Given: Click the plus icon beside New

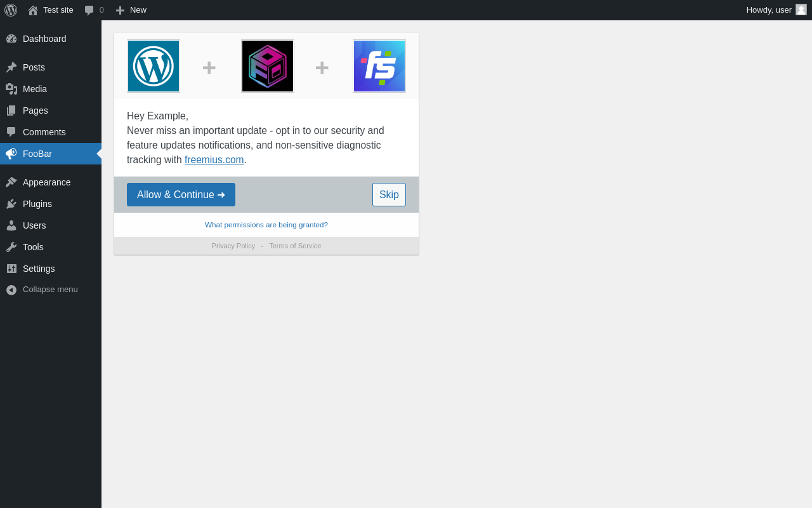Looking at the screenshot, I should pos(120,10).
